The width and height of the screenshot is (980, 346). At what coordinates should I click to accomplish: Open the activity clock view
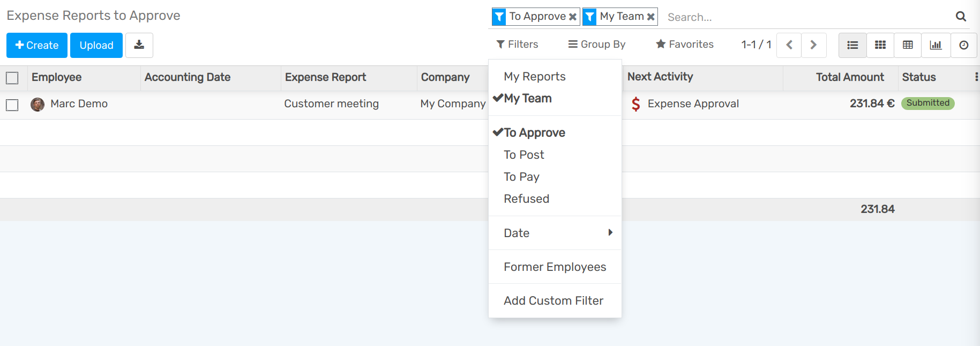tap(963, 45)
